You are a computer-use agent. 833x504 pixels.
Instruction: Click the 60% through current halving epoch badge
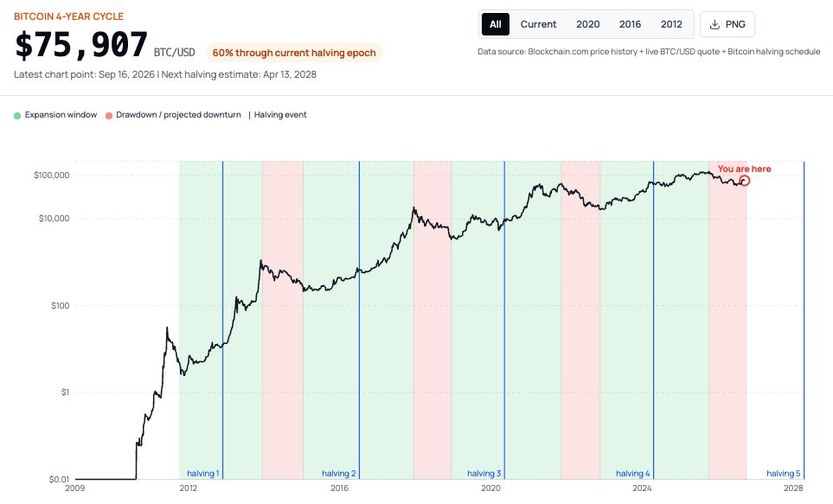(294, 53)
